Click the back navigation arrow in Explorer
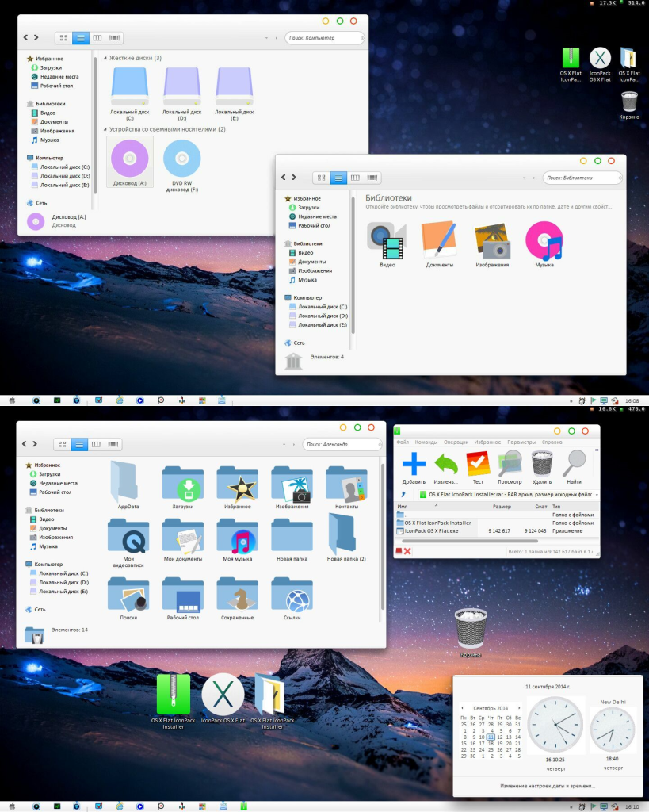This screenshot has height=812, width=649. coord(25,37)
